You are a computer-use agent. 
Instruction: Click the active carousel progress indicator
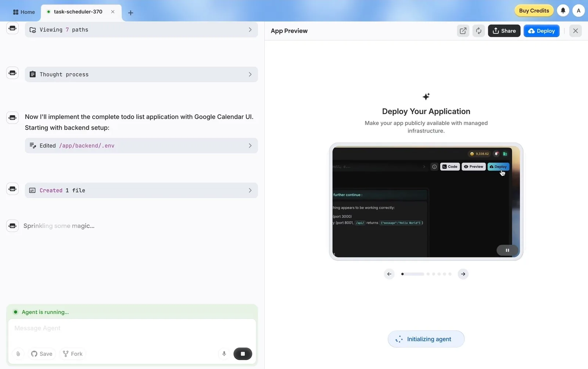412,274
